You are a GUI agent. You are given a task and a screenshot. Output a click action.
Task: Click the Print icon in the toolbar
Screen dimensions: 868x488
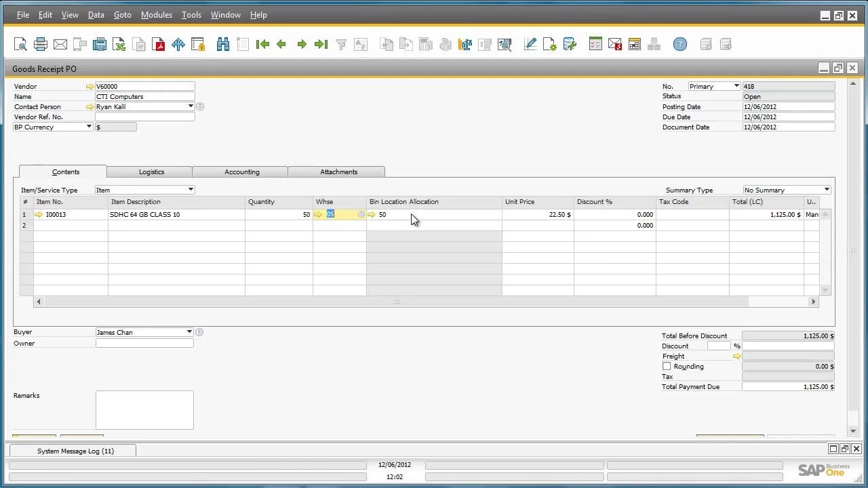pyautogui.click(x=41, y=45)
